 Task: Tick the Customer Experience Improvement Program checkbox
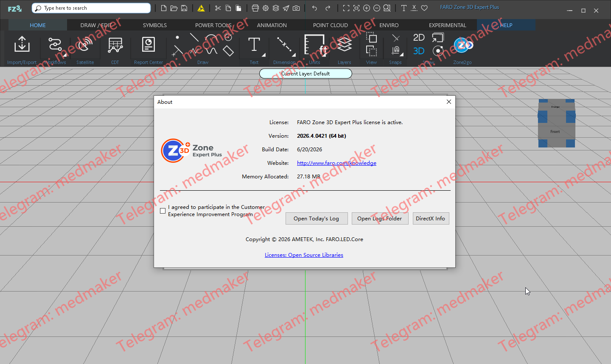point(163,211)
